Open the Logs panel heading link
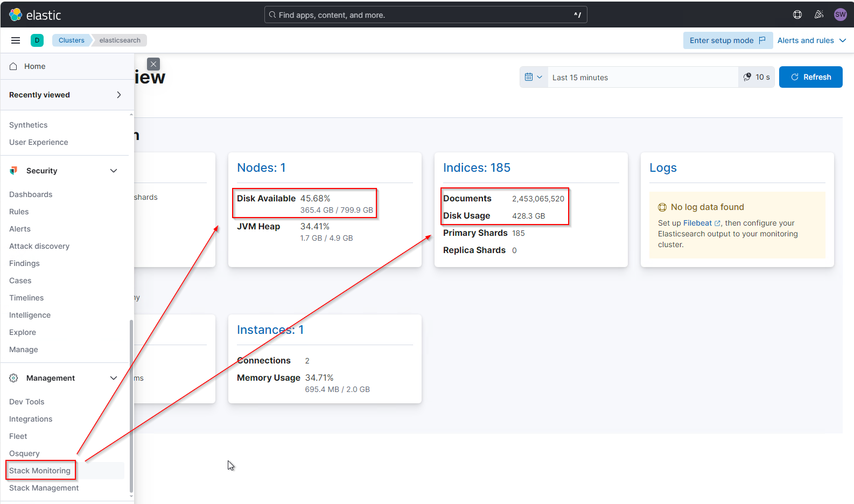Image resolution: width=854 pixels, height=504 pixels. (x=663, y=167)
